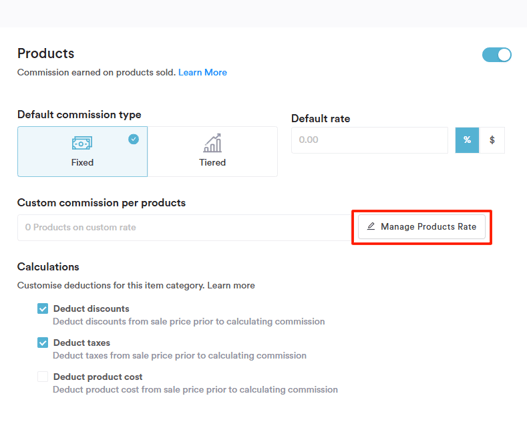The image size is (527, 422).
Task: Enable the Deduct product cost checkbox
Action: click(x=43, y=377)
